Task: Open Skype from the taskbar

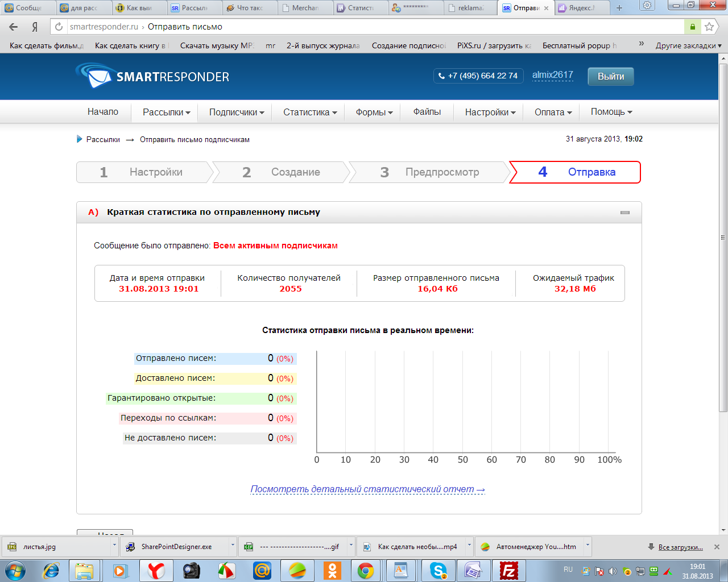Action: [438, 571]
